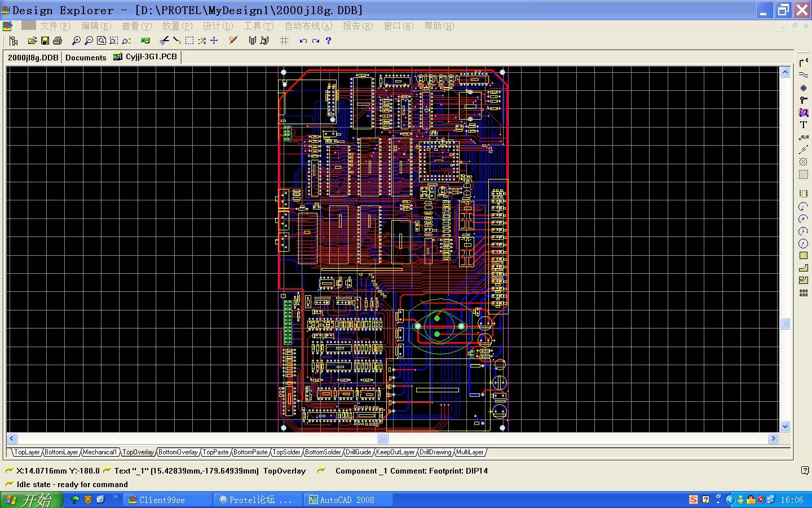Image resolution: width=812 pixels, height=508 pixels.
Task: Select the Place String 'T' tool
Action: tap(804, 125)
